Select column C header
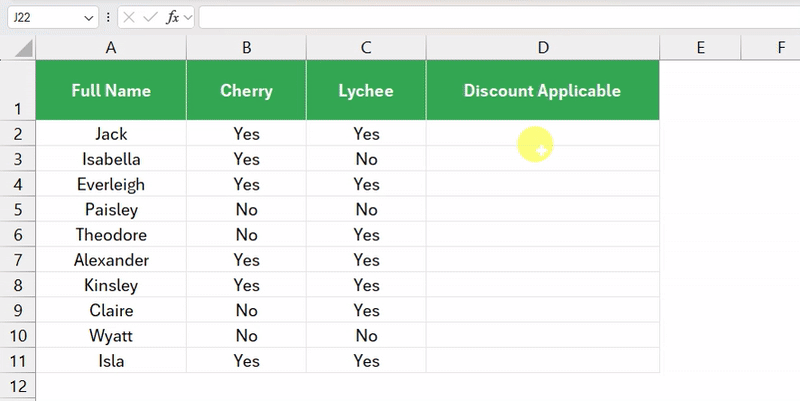800x401 pixels. pos(366,48)
